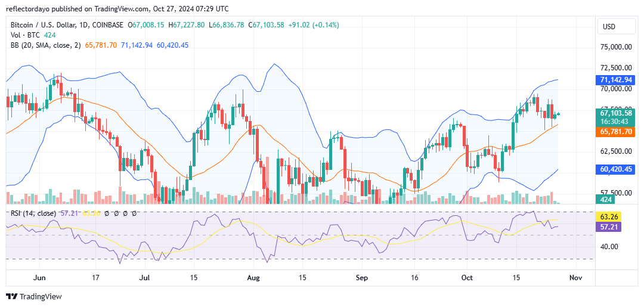Click the 'Jul' date axis label

click(145, 277)
